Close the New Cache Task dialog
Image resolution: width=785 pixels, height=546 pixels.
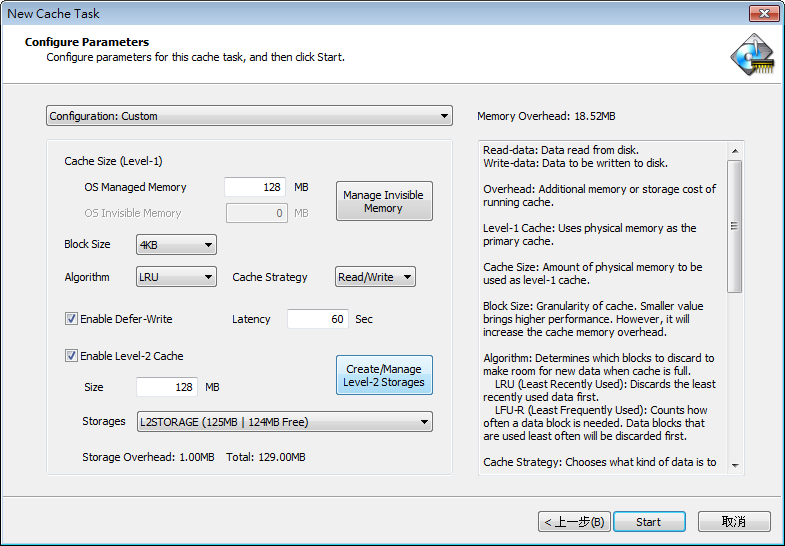point(764,14)
